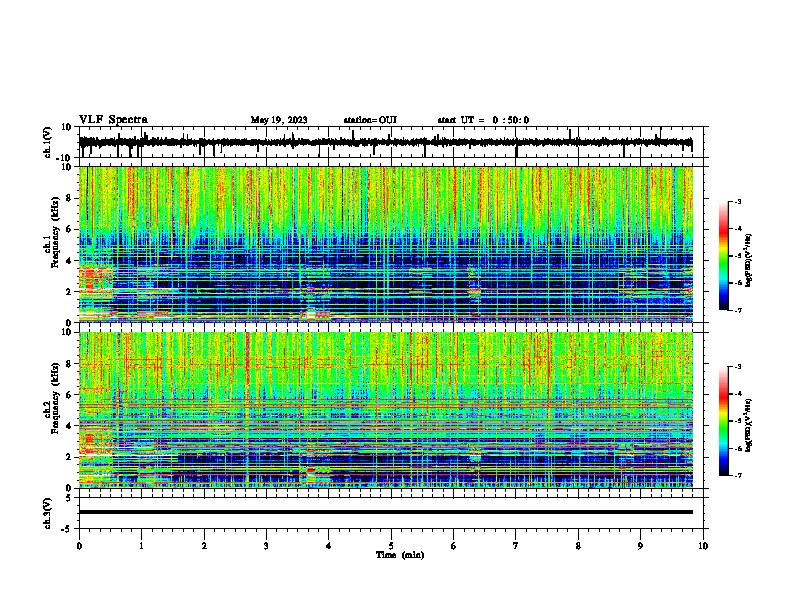
Task: Click the "9" tick on the Time axis
Action: (640, 546)
